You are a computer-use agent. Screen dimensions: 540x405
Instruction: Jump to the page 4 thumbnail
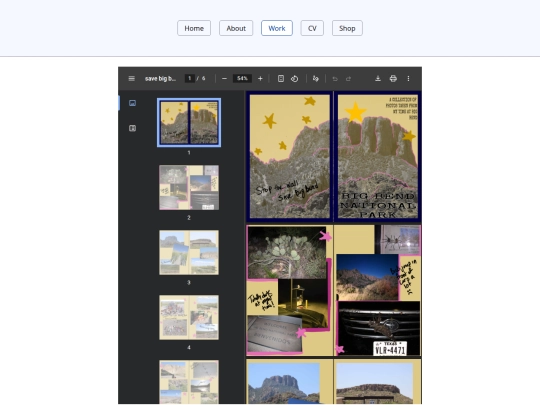pos(189,317)
